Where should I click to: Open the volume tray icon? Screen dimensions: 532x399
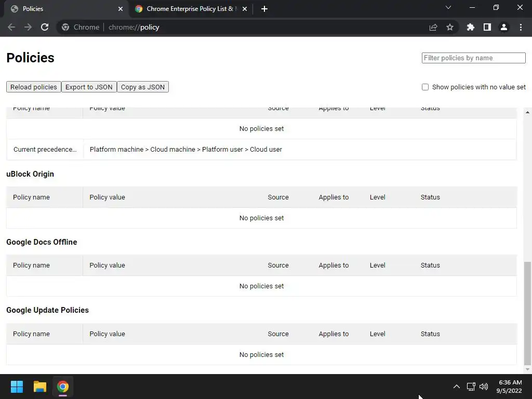click(484, 387)
